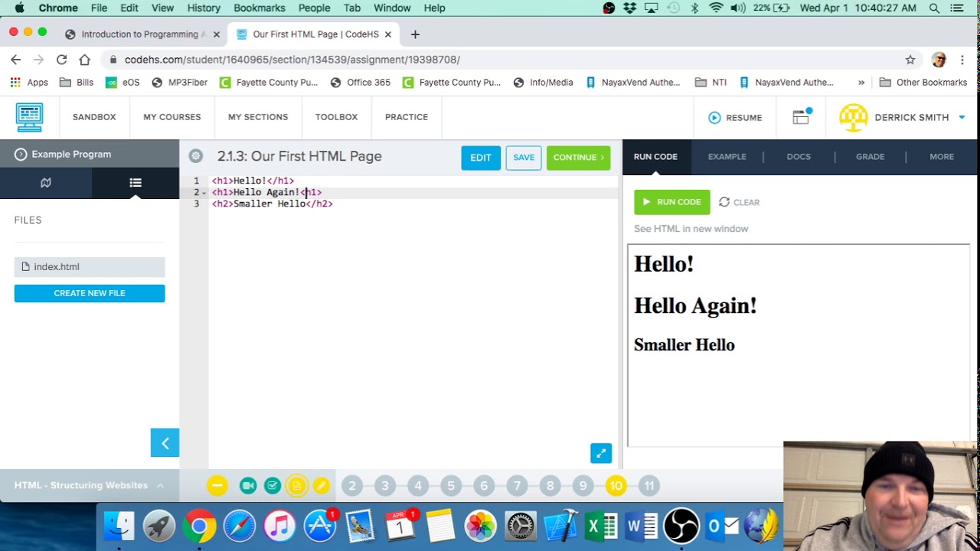This screenshot has width=980, height=551.
Task: Open MY COURSES navigation item
Action: pyautogui.click(x=171, y=117)
